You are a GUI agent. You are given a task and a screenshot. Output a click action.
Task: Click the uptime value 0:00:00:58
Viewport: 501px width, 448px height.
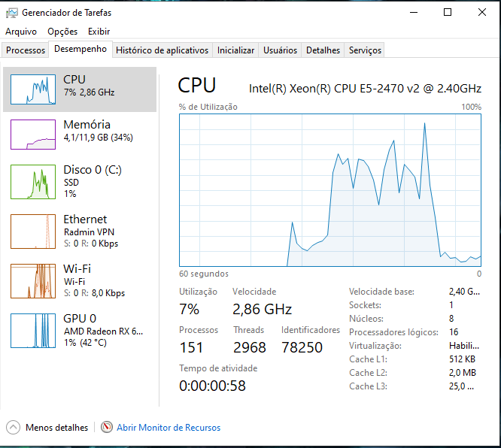coord(212,386)
